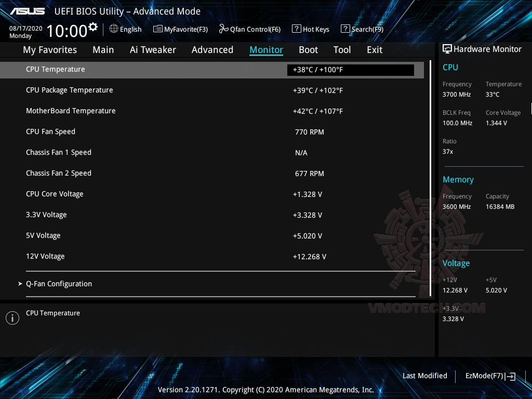Select the English language globe icon
The image size is (532, 399).
(x=114, y=29)
